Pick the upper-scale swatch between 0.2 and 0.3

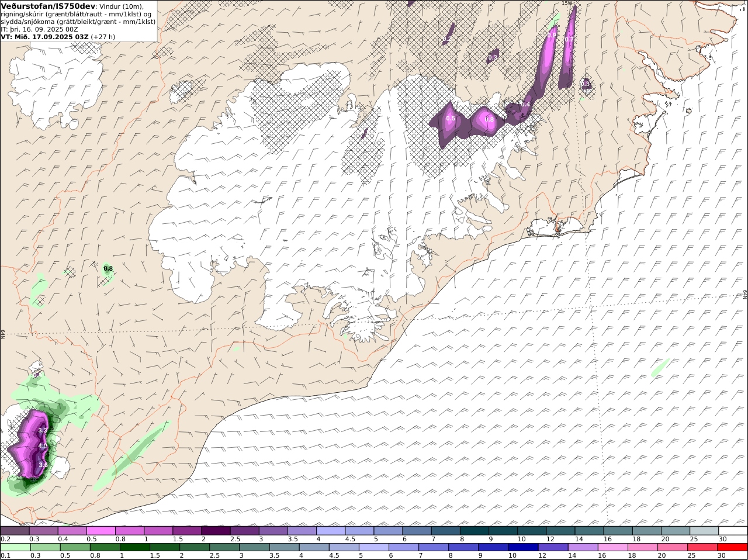15,531
